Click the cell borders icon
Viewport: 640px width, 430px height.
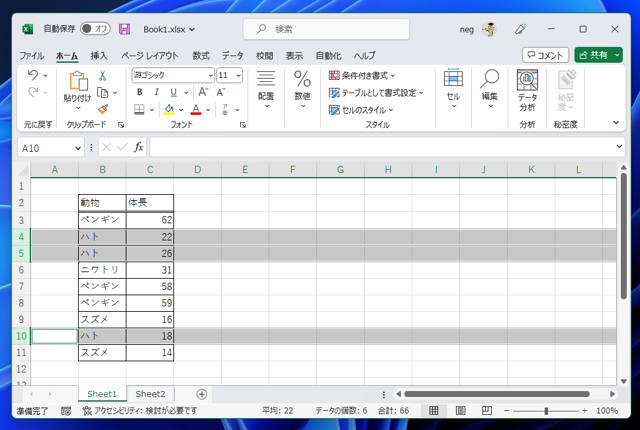[139, 109]
